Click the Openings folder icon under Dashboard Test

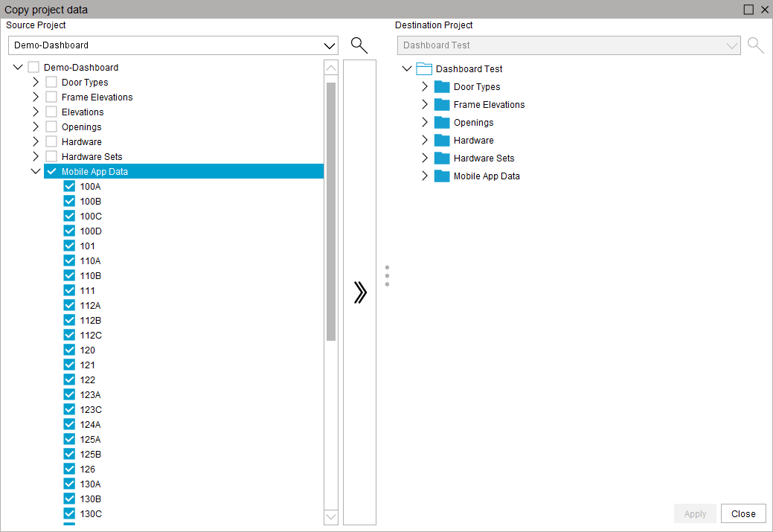(440, 122)
